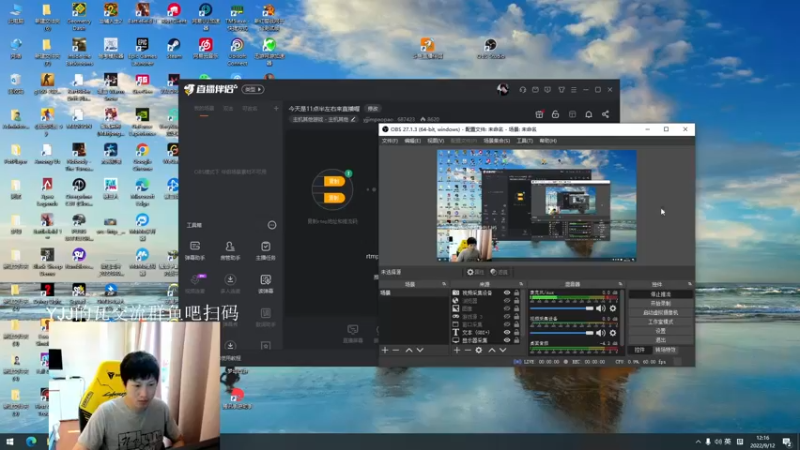Mute the 视频采集设备 mixer channel
The height and width of the screenshot is (450, 800).
point(601,333)
